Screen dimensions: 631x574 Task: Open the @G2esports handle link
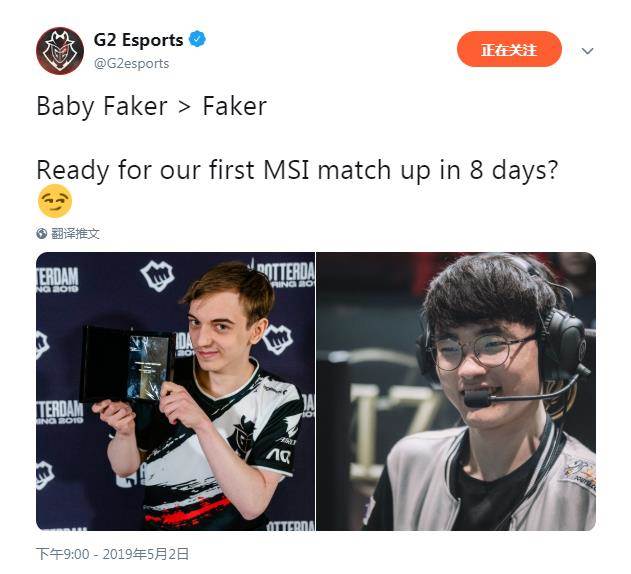tap(131, 64)
